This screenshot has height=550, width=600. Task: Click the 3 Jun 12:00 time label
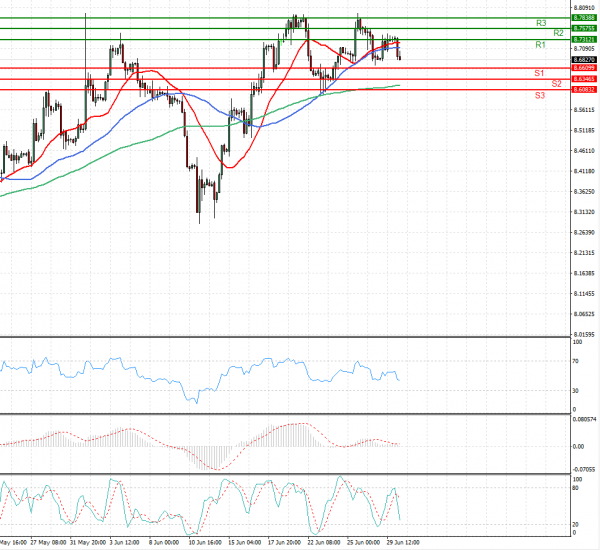pos(124,543)
